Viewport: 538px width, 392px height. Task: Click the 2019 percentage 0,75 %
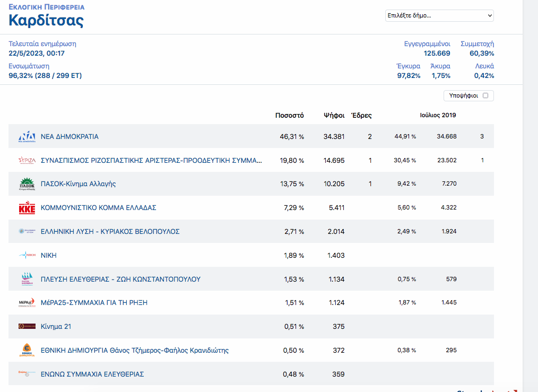(406, 279)
